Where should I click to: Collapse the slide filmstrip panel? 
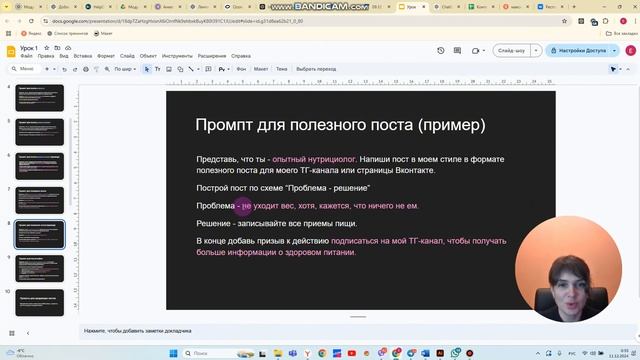pos(28,333)
